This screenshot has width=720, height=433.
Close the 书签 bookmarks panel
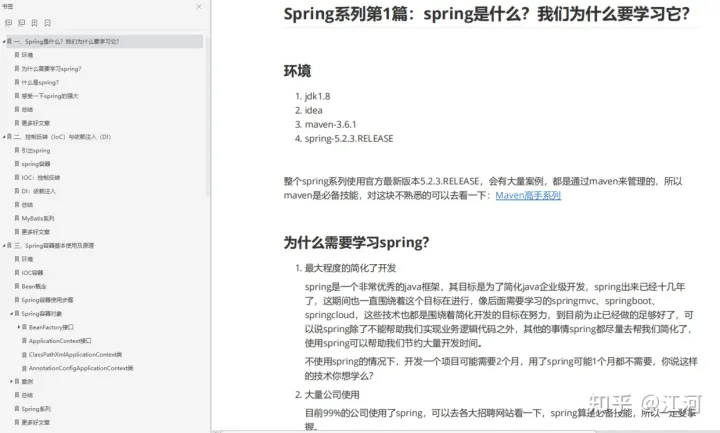point(198,6)
